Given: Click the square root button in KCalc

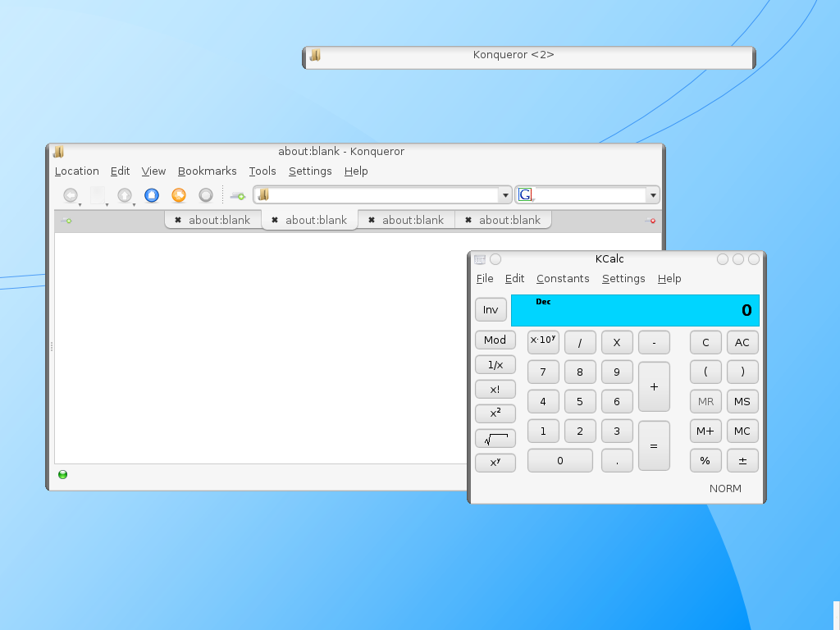Looking at the screenshot, I should 495,439.
